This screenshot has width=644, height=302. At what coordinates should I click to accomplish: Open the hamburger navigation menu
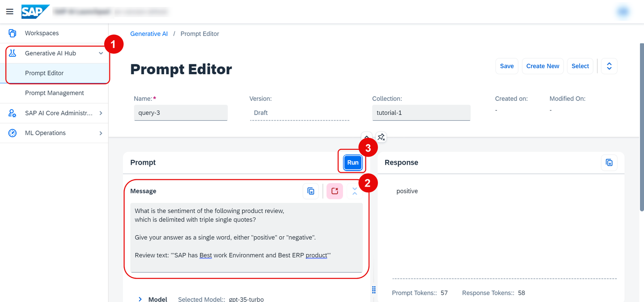pos(9,12)
